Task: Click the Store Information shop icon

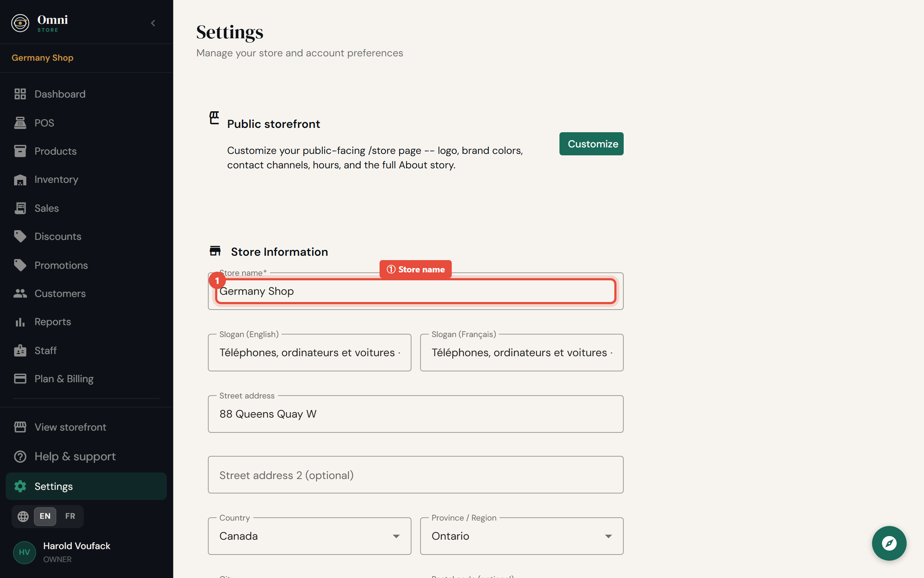Action: tap(215, 251)
